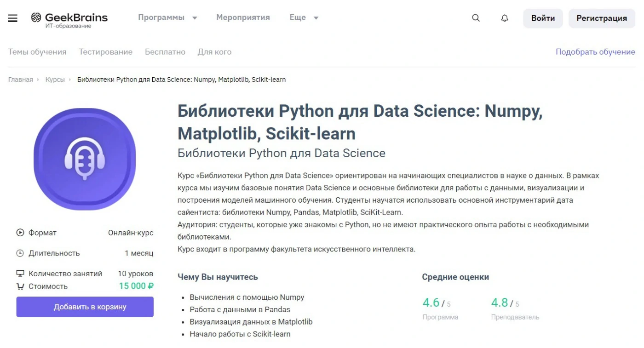Click the 1 месяц duration value

click(139, 253)
